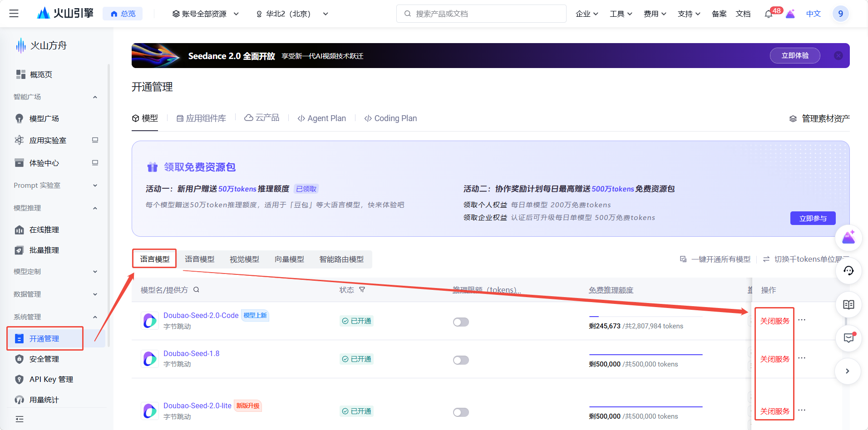Open the hamburger navigation menu
This screenshot has height=430, width=868.
(x=14, y=14)
